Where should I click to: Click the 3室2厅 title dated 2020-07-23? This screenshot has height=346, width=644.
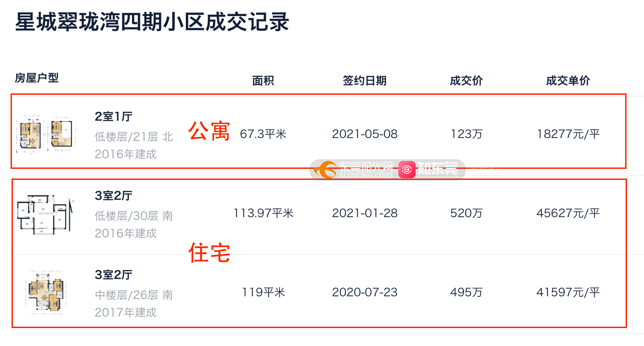(x=113, y=275)
